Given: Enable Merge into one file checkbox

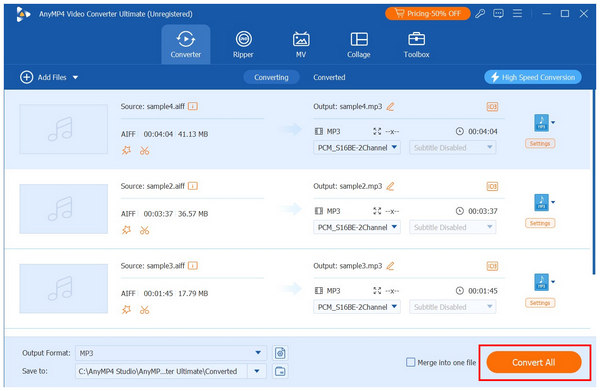Looking at the screenshot, I should coord(411,362).
